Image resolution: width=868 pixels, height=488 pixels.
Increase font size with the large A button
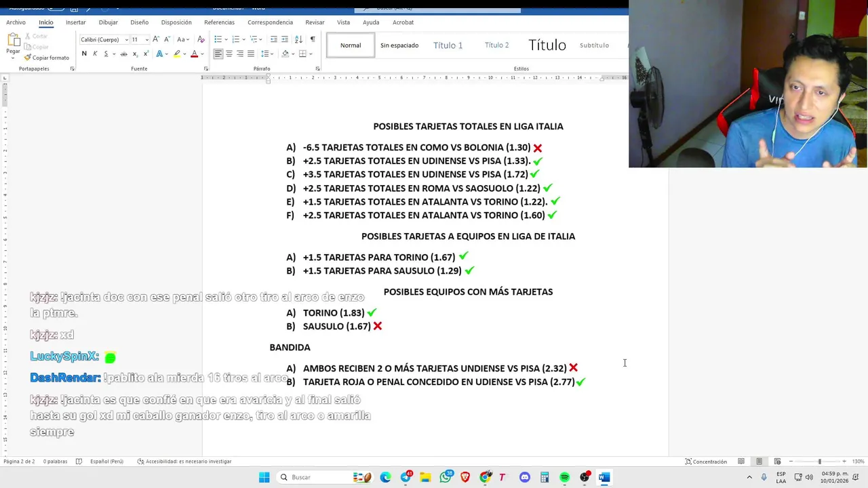coord(156,39)
